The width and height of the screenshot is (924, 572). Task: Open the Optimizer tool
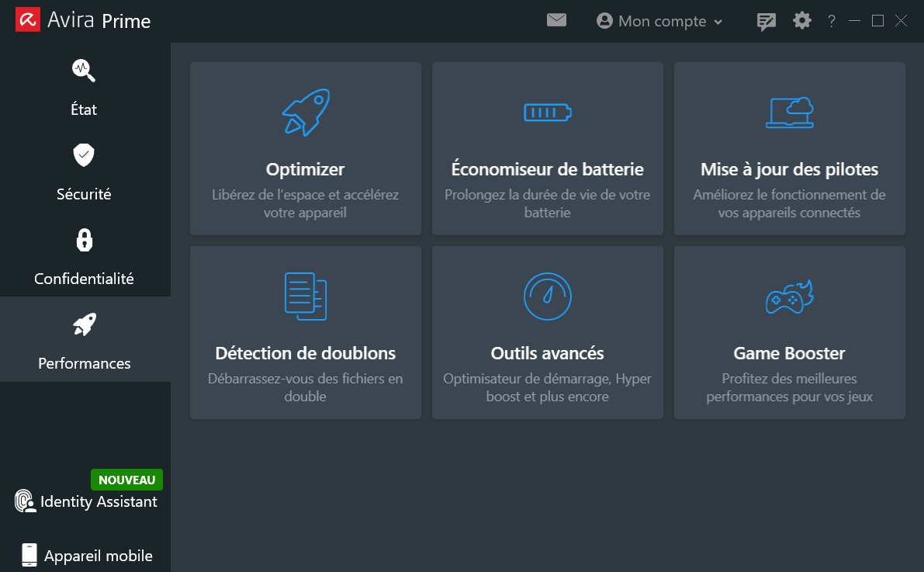pyautogui.click(x=305, y=148)
